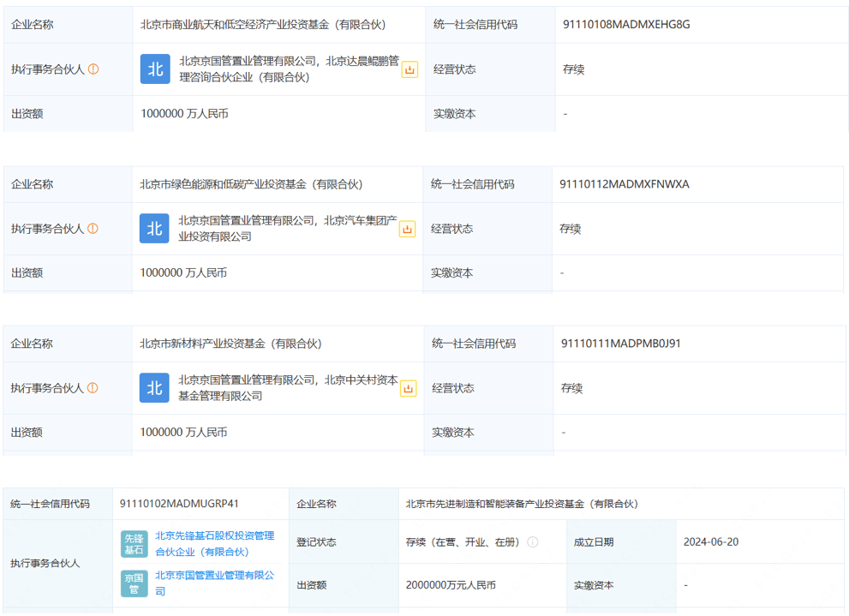Click the 北 avatar icon in 新材料产业投资基金 record

pos(154,387)
